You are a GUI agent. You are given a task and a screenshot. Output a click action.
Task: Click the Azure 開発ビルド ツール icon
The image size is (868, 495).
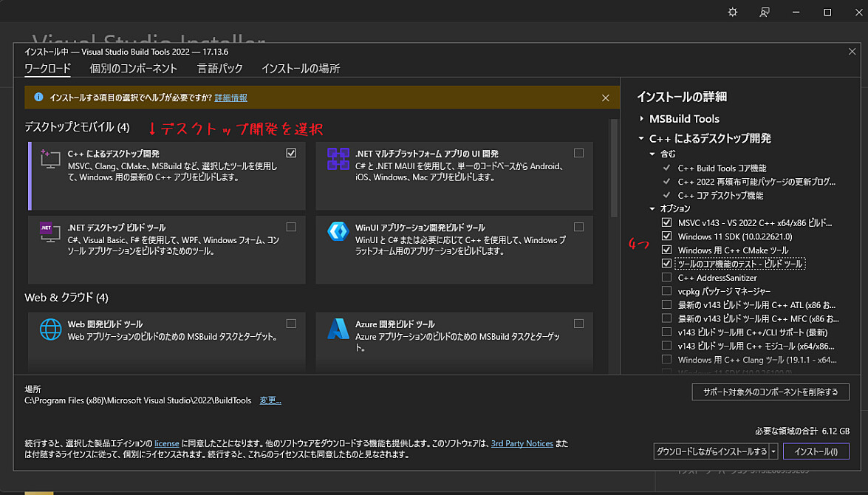click(338, 329)
